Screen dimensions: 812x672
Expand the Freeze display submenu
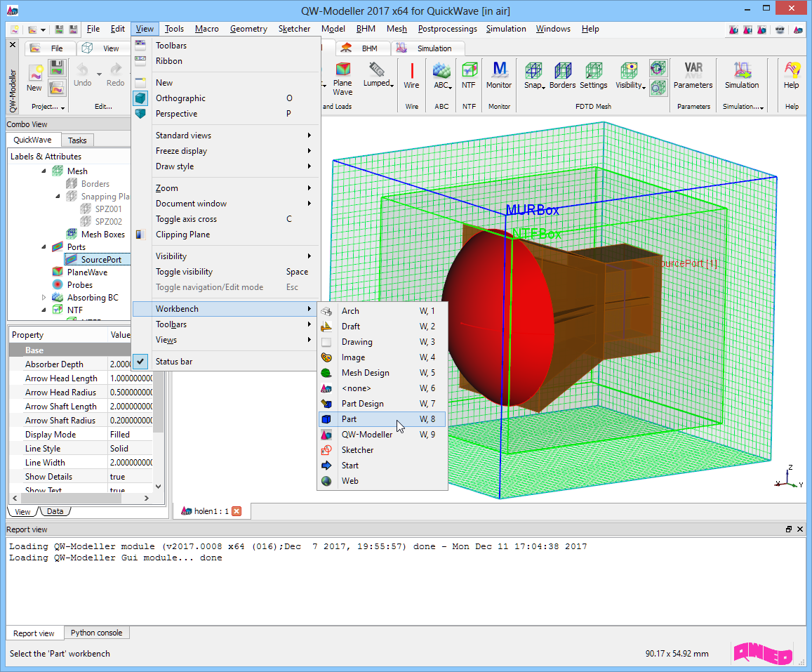click(225, 151)
